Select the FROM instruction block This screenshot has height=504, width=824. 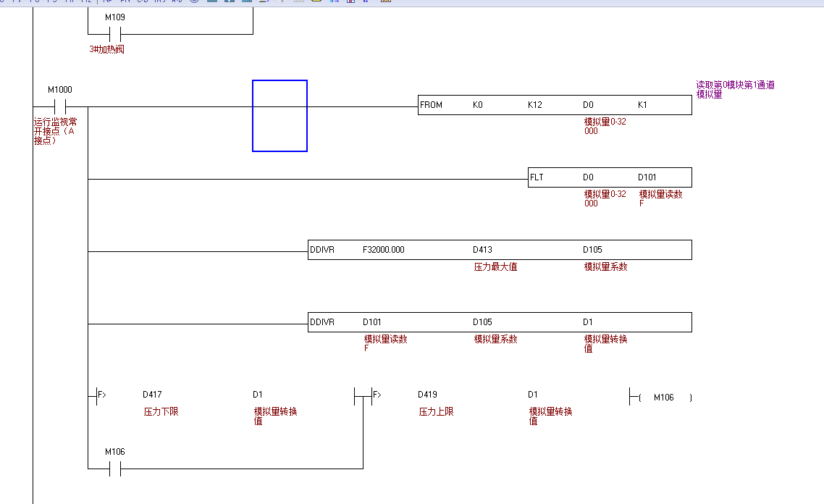pyautogui.click(x=432, y=105)
